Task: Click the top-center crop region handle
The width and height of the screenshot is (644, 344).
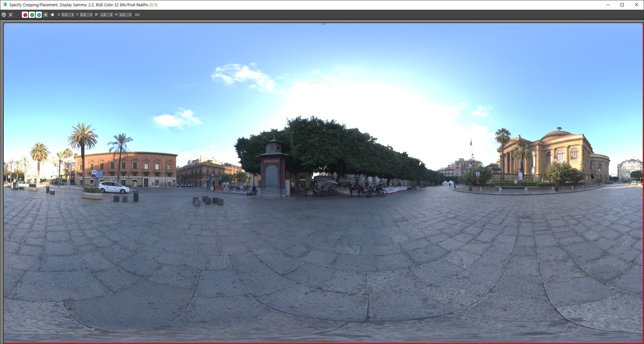Action: [323, 23]
